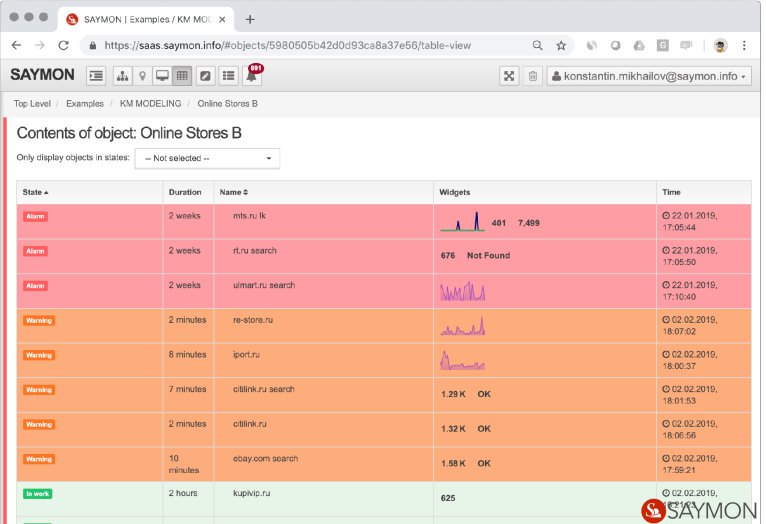Viewport: 766px width, 524px height.
Task: Click the SAYMON logo
Action: pos(43,75)
